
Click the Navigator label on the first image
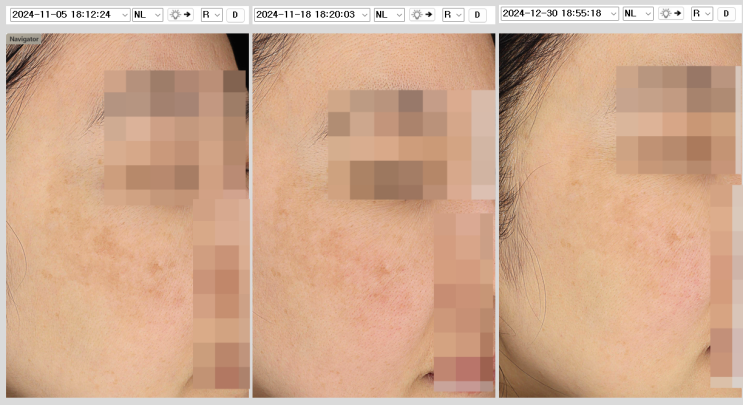click(x=24, y=39)
